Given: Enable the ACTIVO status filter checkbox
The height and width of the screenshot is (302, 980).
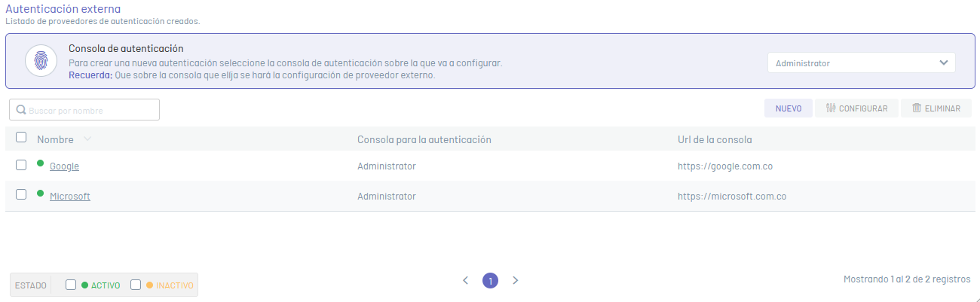Looking at the screenshot, I should pos(71,285).
